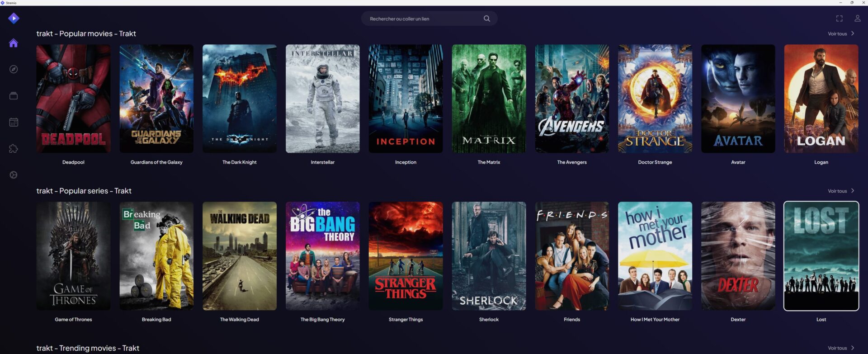The width and height of the screenshot is (868, 354).
Task: Open the Settings gear icon
Action: point(14,175)
